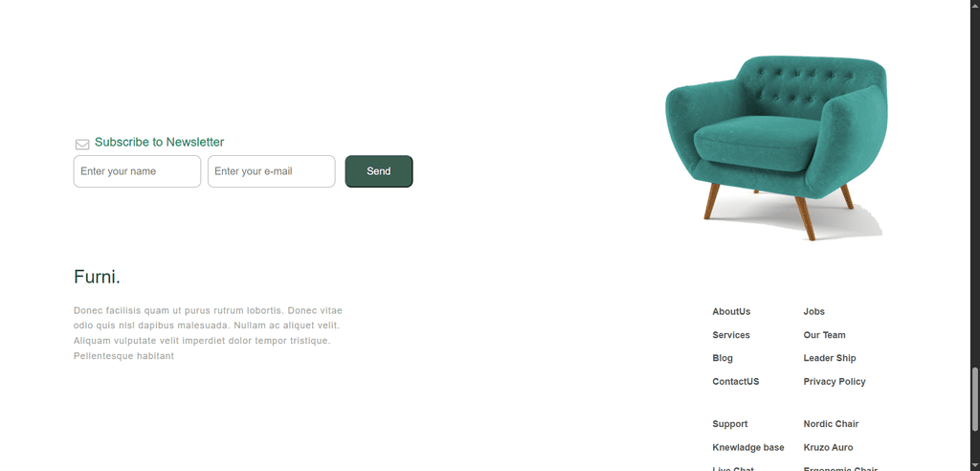Open the Knewladge base link
Image resolution: width=980 pixels, height=471 pixels.
pos(748,448)
